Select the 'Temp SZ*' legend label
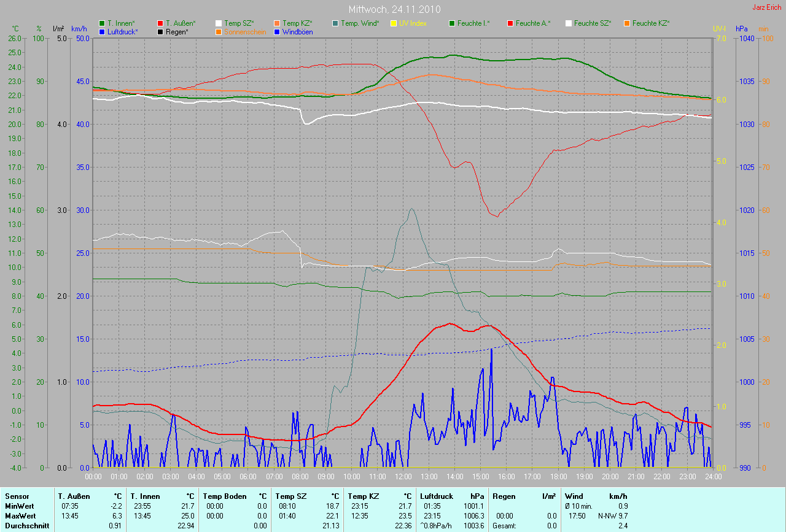Screen dimensions: 786x532 tap(239, 23)
